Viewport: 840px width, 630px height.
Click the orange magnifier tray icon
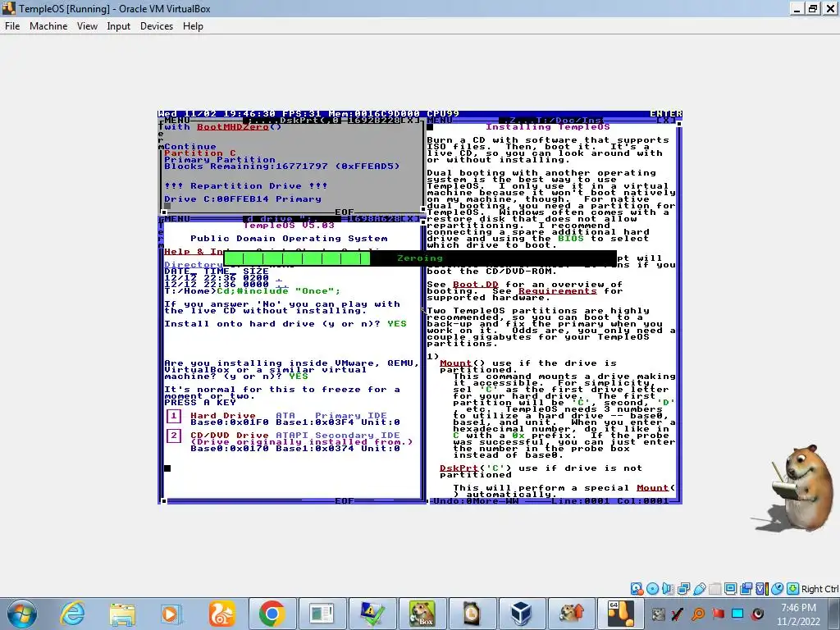[698, 614]
